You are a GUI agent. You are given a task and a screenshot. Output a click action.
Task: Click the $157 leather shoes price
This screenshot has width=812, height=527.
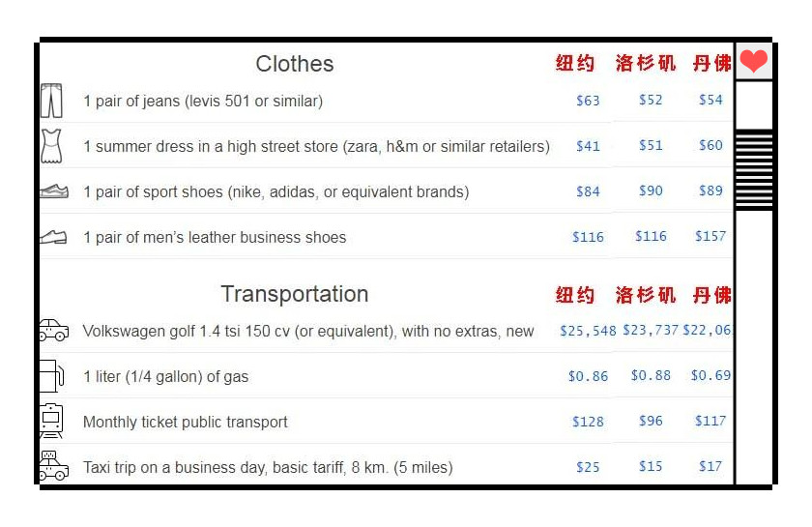710,236
